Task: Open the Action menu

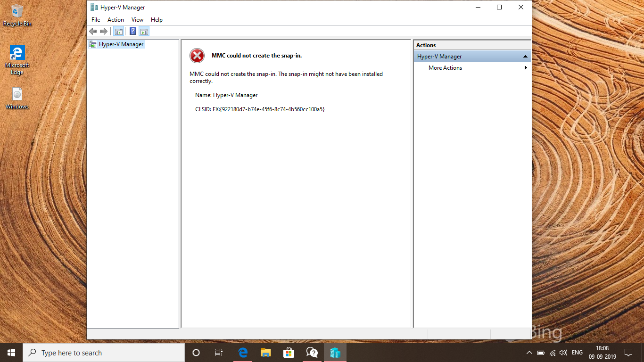Action: [116, 20]
